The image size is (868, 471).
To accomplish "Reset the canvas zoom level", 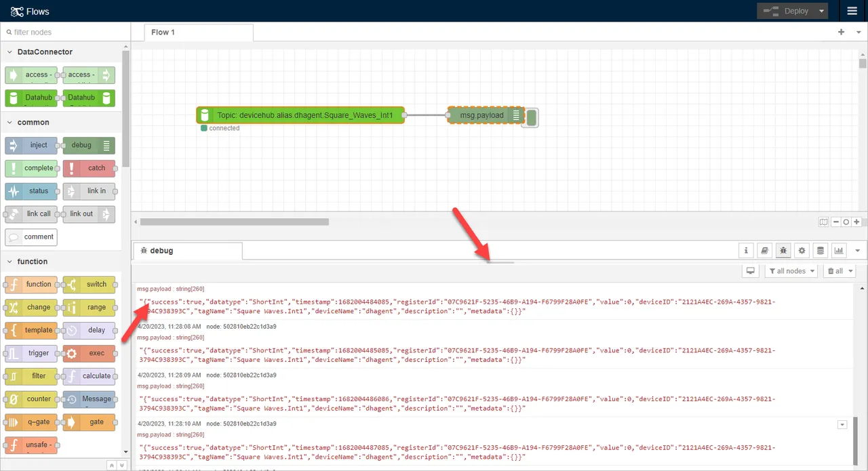I will click(846, 222).
